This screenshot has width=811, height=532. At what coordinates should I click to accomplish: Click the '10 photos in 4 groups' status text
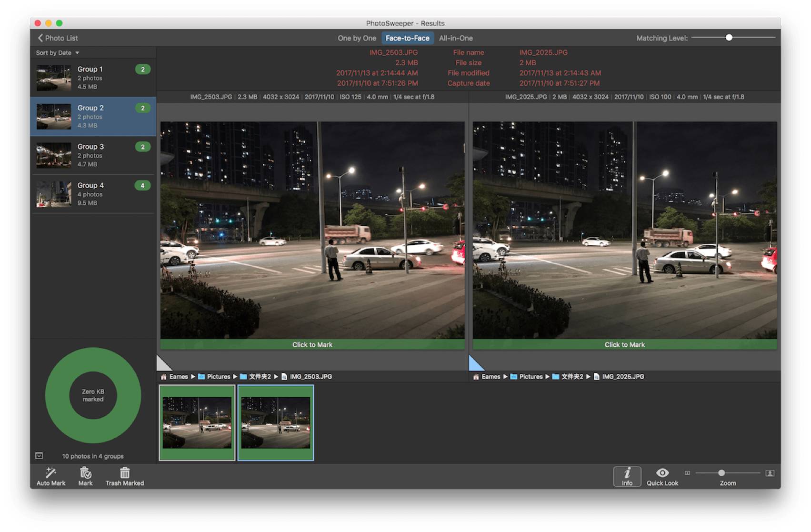pyautogui.click(x=93, y=456)
